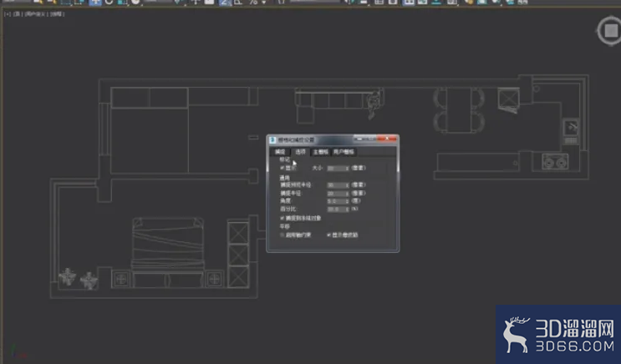Viewport: 621px width, 364px height.
Task: Select the 选项 tab
Action: tap(300, 152)
